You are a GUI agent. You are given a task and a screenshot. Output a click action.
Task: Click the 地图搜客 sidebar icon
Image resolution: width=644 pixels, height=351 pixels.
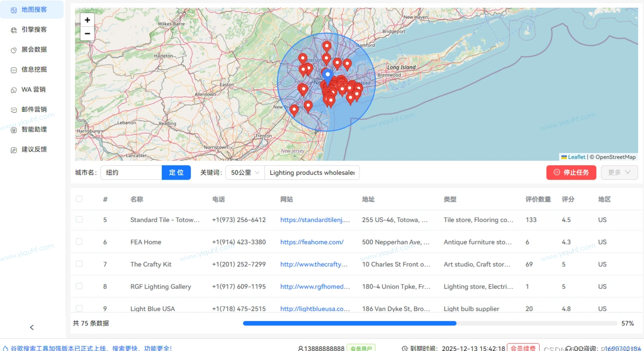[x=14, y=10]
